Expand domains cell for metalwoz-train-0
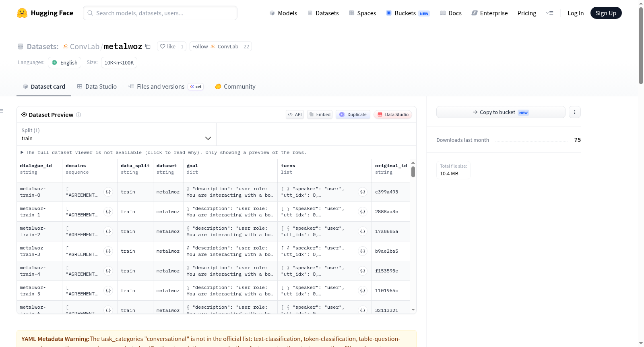The image size is (644, 347). coord(108,192)
